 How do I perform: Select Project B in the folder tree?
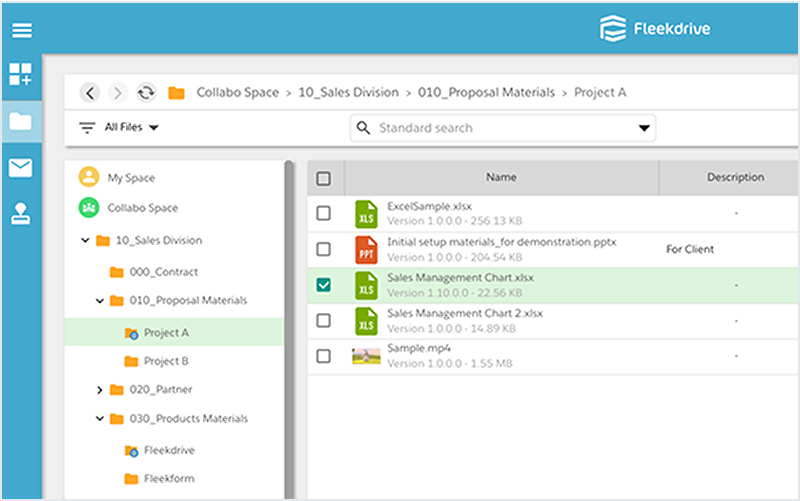click(x=166, y=361)
